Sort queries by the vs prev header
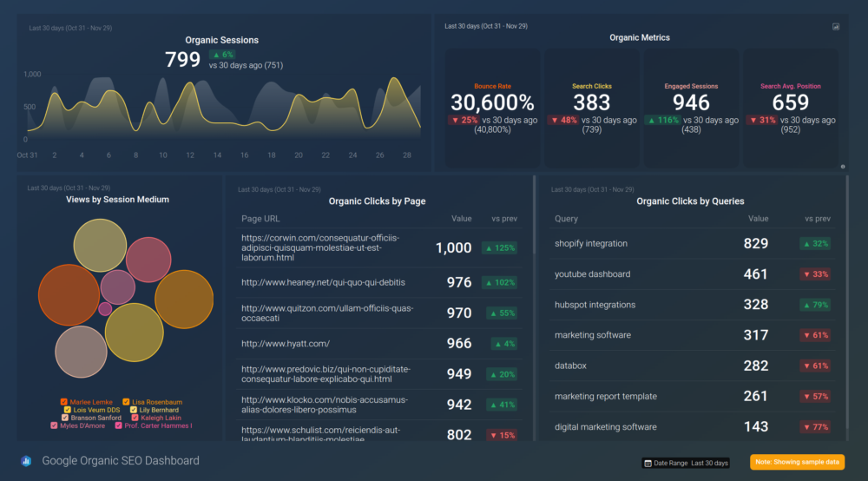This screenshot has height=481, width=868. pos(817,219)
